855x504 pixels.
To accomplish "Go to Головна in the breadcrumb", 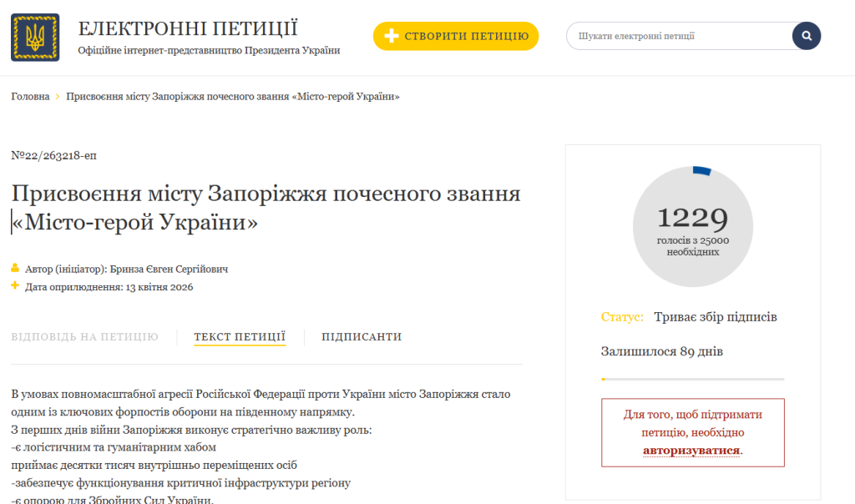I will coord(30,97).
